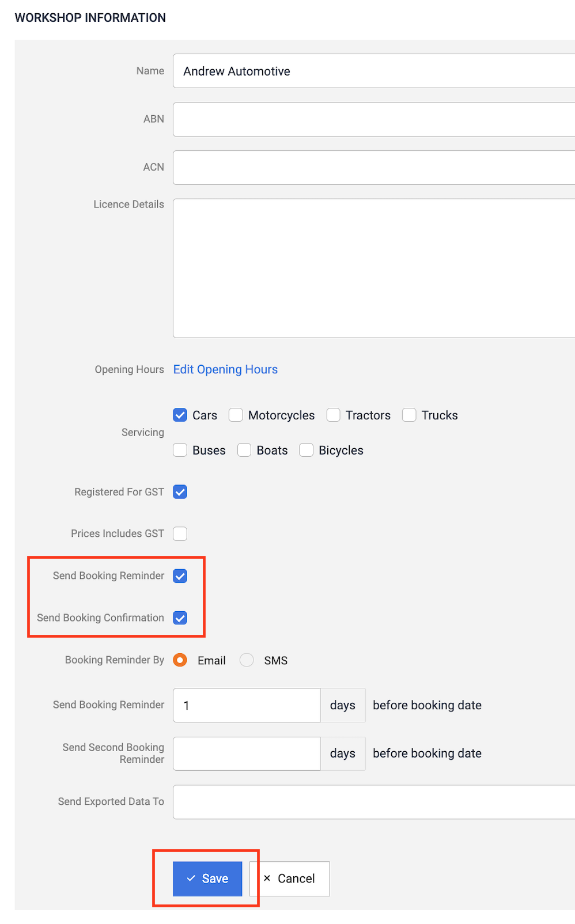This screenshot has width=575, height=924.
Task: Uncheck Send Booking Confirmation checkbox
Action: [x=180, y=618]
